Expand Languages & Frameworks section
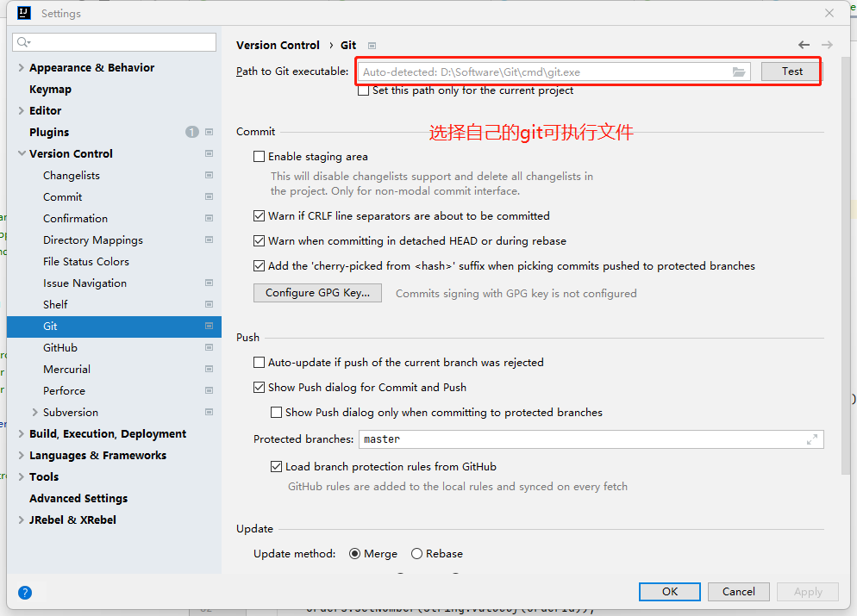857x616 pixels. coord(22,456)
